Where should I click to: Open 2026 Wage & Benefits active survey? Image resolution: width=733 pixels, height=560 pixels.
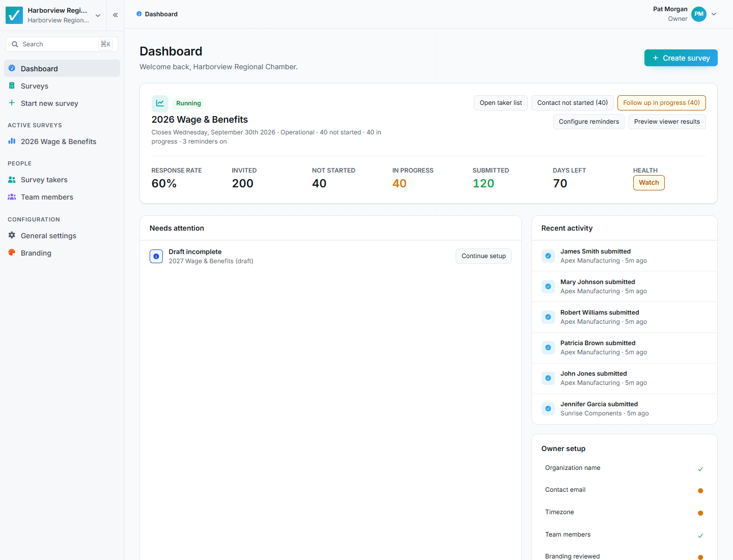(62, 141)
